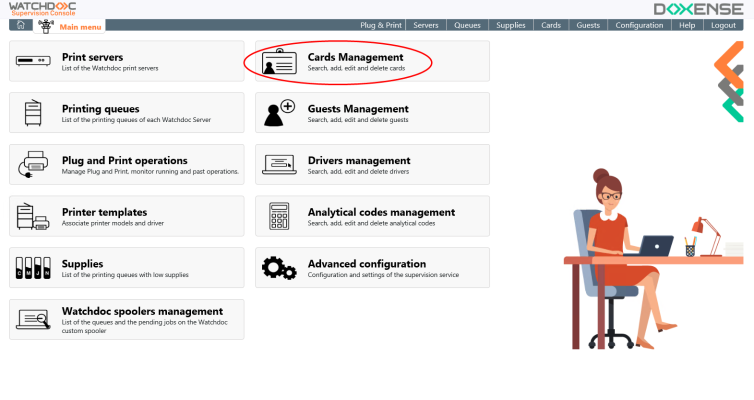Click the Logout button
The image size is (754, 400).
(723, 25)
